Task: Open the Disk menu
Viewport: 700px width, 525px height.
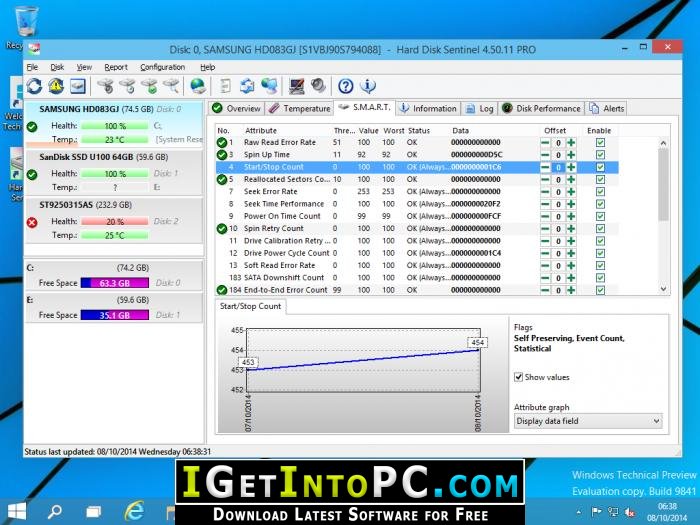Action: click(x=57, y=67)
